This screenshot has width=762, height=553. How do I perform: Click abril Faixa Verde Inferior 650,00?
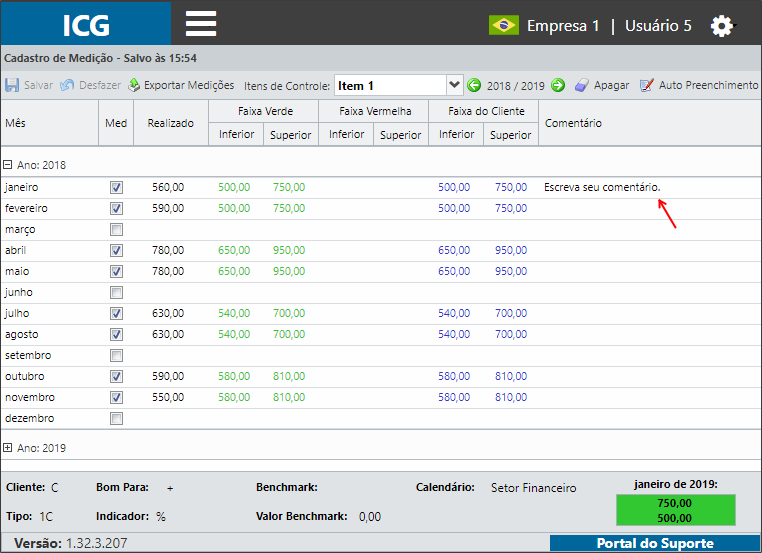[234, 250]
